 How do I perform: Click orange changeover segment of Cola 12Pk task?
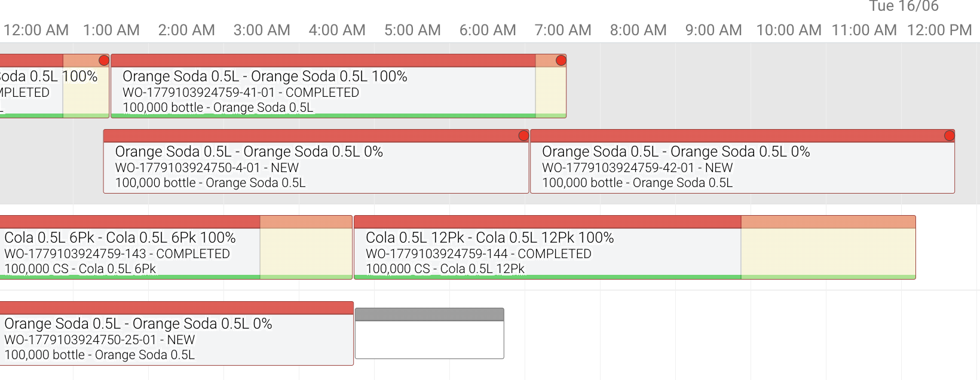pos(828,222)
